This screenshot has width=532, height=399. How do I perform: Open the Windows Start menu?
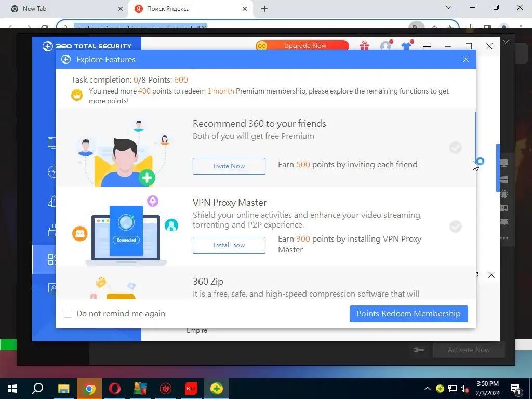12,389
